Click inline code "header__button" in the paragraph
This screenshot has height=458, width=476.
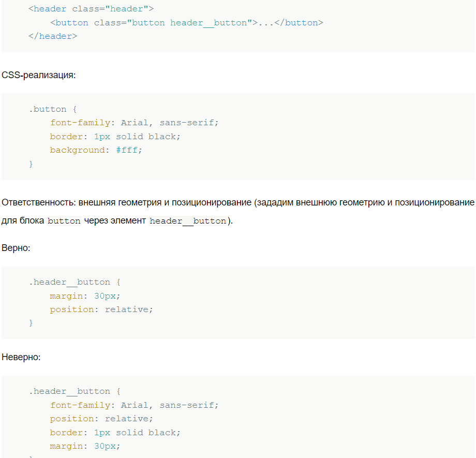point(188,221)
